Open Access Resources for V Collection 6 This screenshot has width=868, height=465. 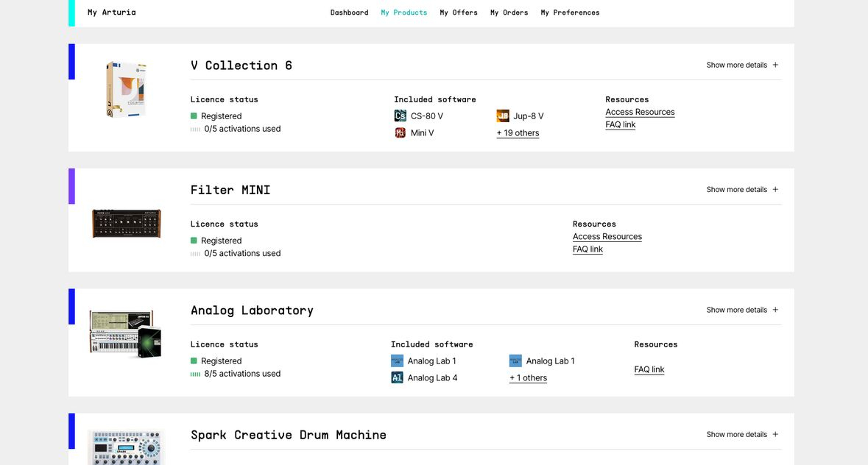[x=640, y=112]
